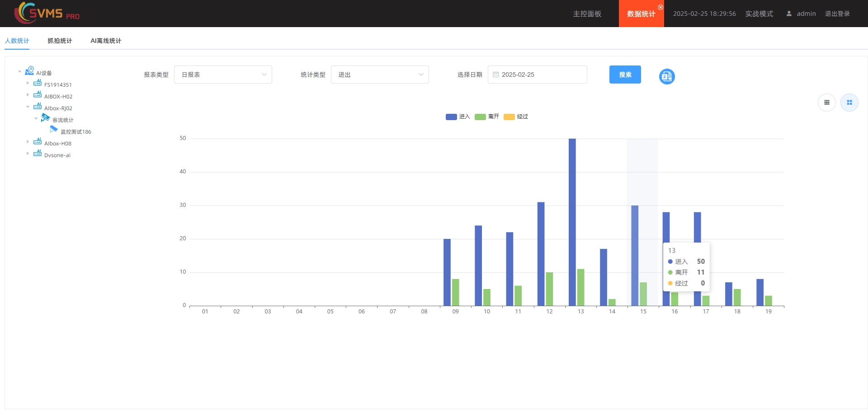Open the 统计类型 dropdown
The image size is (868, 415).
[380, 75]
